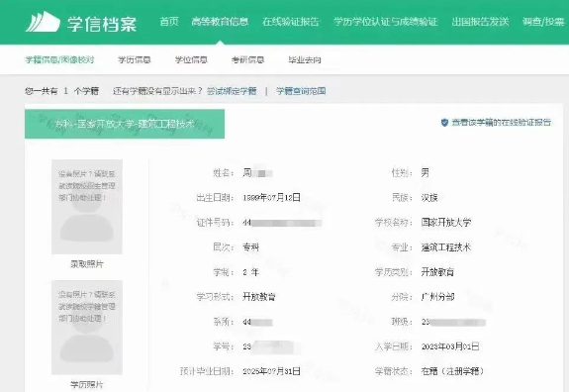Switch to the 毕业去向 tab
This screenshot has width=569, height=392.
pyautogui.click(x=305, y=59)
